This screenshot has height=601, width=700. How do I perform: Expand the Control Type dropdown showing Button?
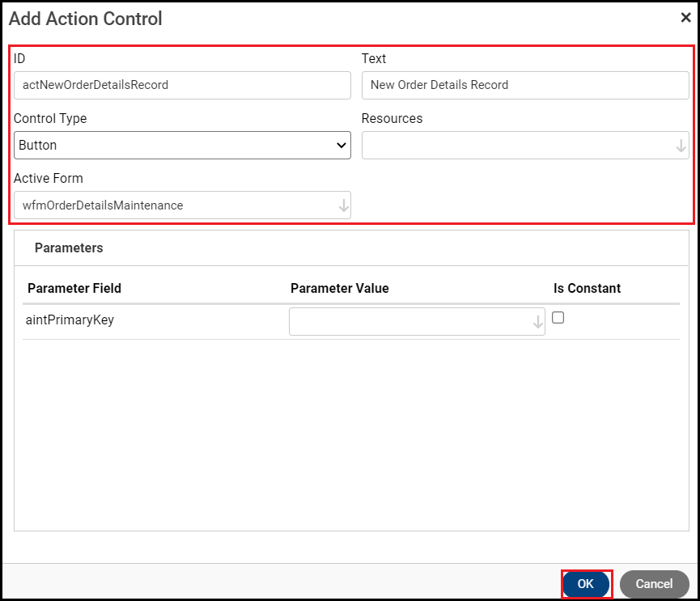pyautogui.click(x=182, y=145)
